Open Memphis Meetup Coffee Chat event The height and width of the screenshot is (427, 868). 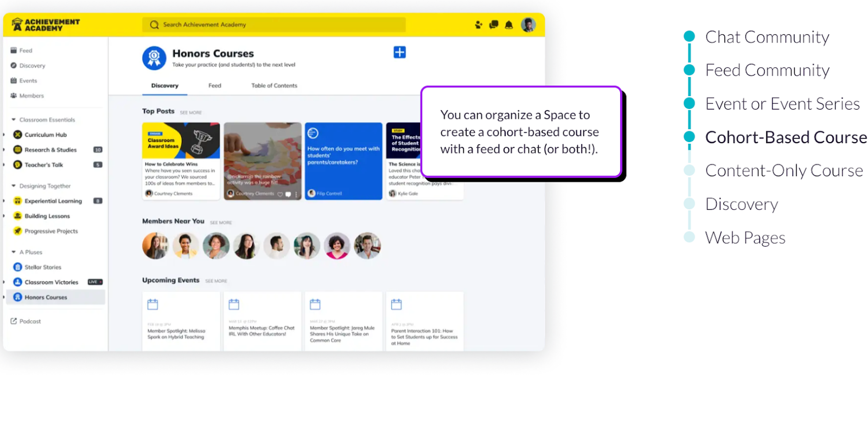tap(262, 321)
